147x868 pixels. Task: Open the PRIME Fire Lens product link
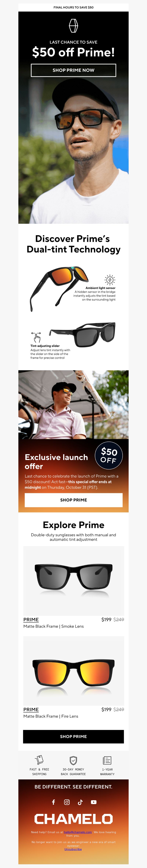(31, 709)
